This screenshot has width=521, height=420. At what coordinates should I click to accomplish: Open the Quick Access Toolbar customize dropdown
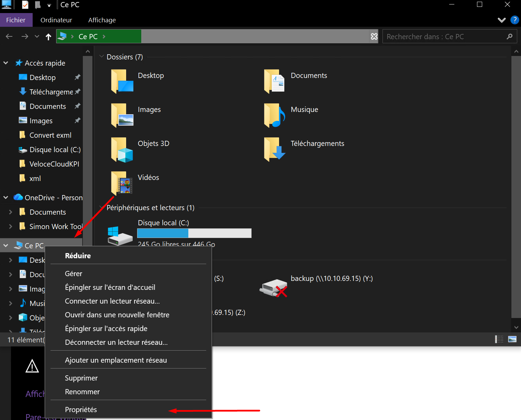coord(49,5)
